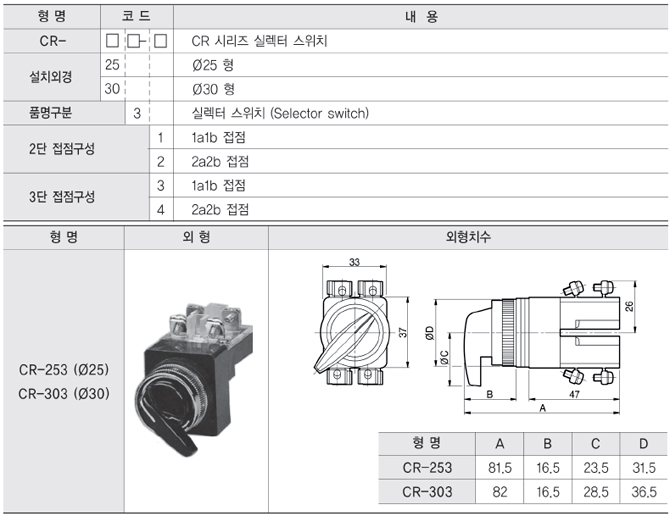Select the 설치외경 row header
The height and width of the screenshot is (516, 670).
(51, 76)
